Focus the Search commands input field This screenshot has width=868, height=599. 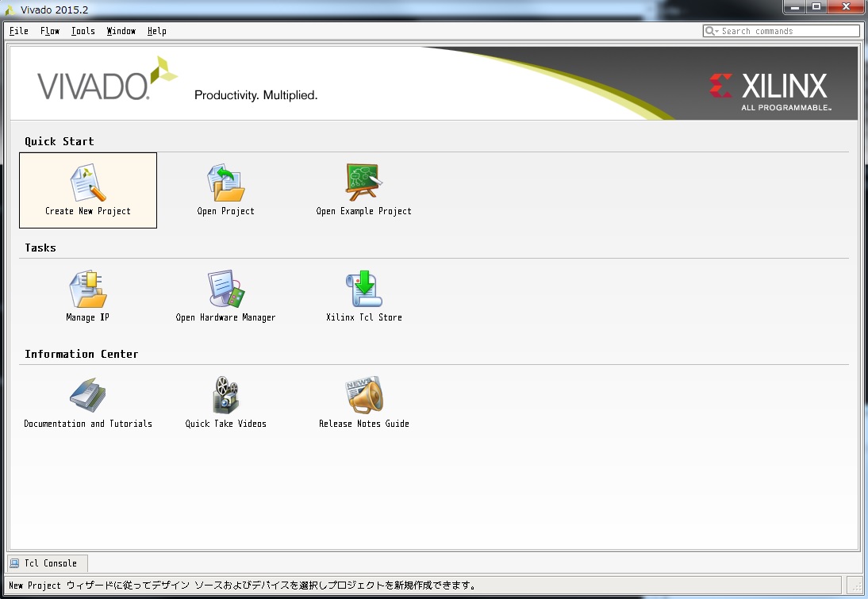(781, 31)
